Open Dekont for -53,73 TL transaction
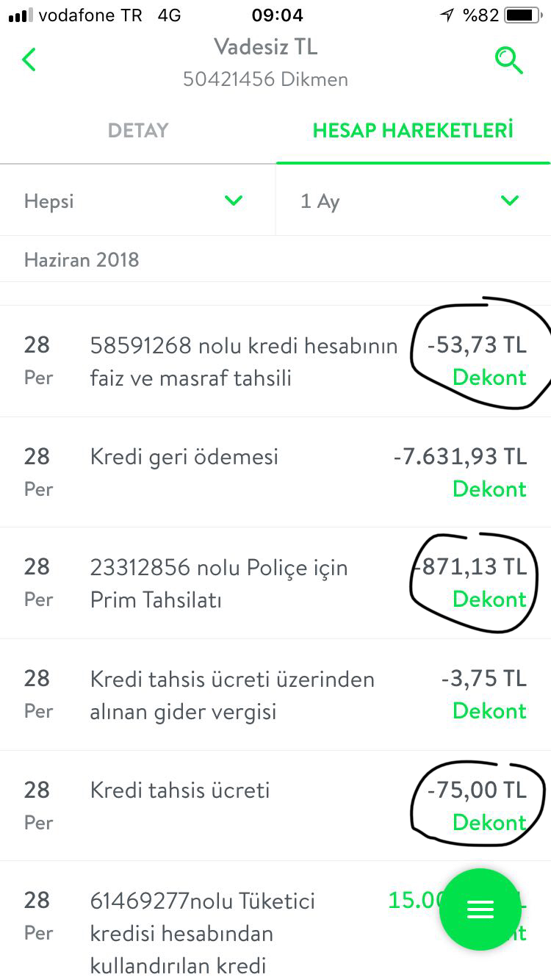 [489, 378]
